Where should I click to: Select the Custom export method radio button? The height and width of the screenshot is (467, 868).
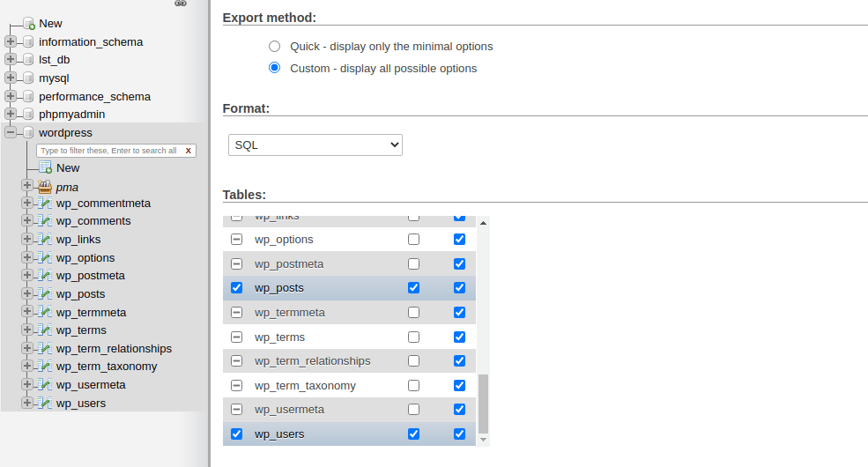click(x=275, y=68)
